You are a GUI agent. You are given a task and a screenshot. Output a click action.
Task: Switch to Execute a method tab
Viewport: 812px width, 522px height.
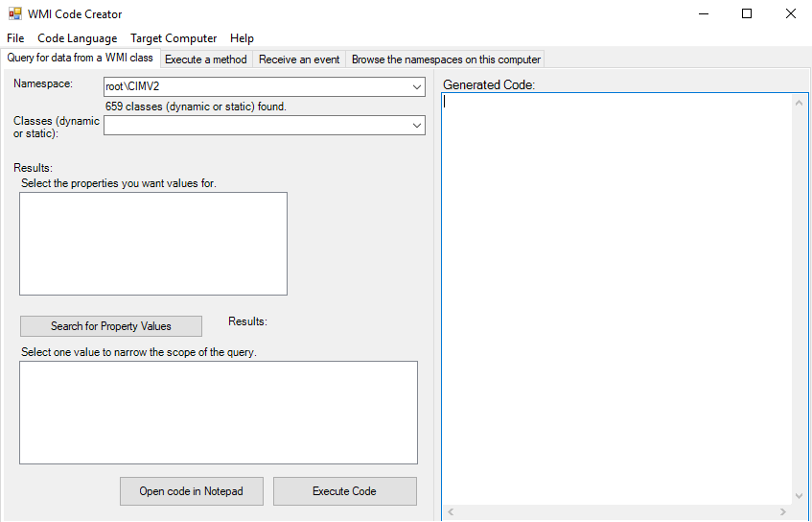205,59
